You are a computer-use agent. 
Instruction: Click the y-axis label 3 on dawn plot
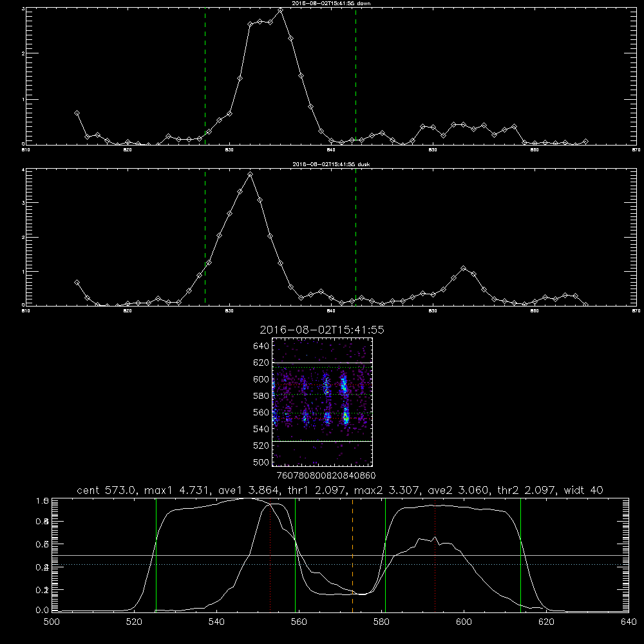pos(23,8)
